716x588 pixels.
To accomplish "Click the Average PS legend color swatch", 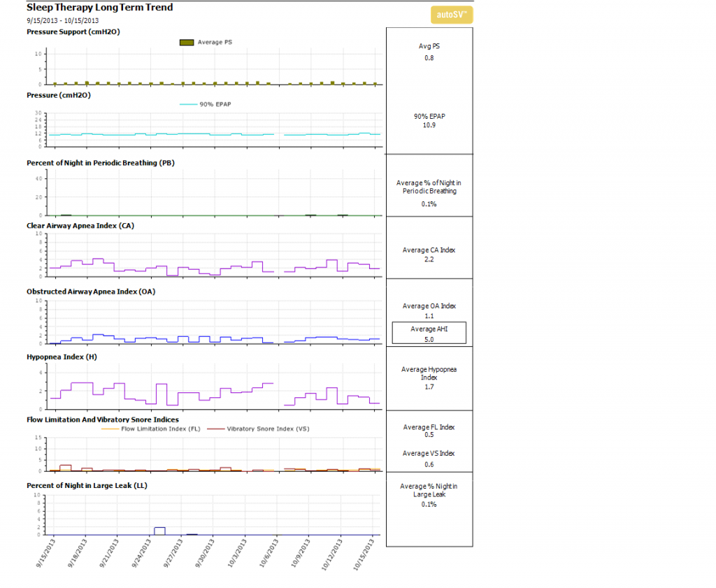I will tap(187, 43).
